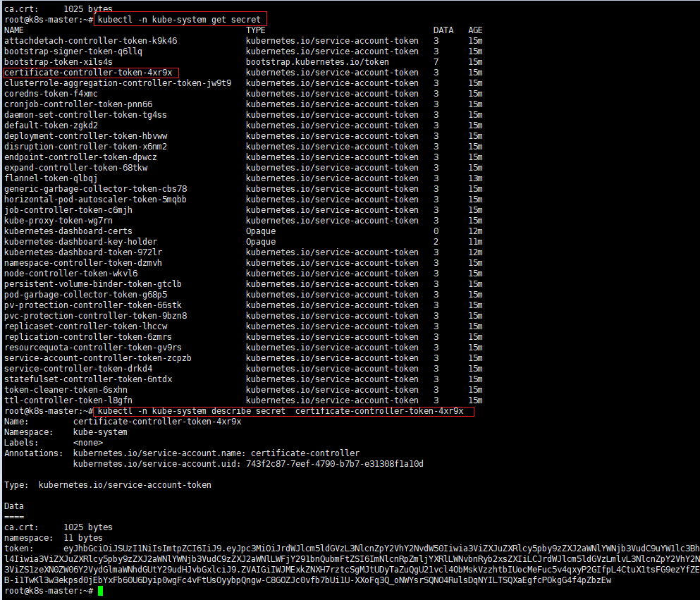This screenshot has width=700, height=600.
Task: Click deployment-controller-token-hbvww
Action: (x=86, y=135)
